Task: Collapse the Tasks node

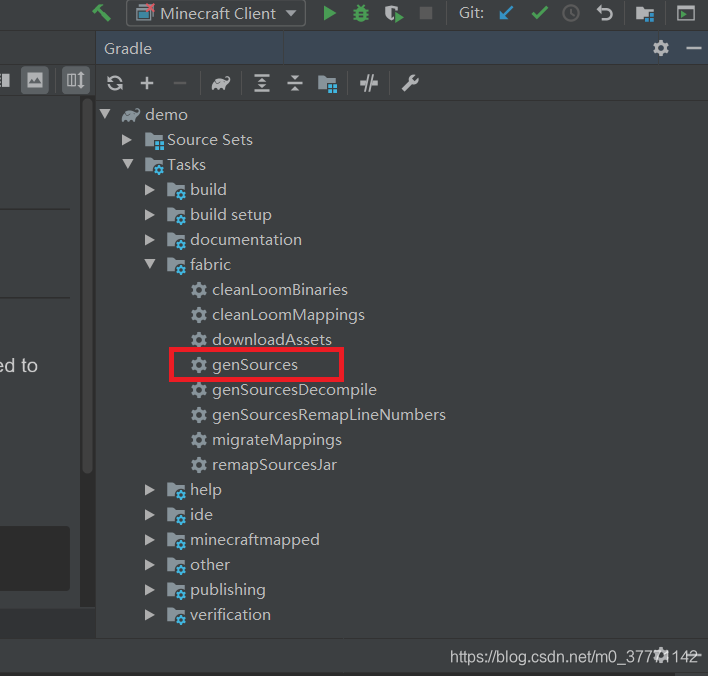Action: coord(128,163)
